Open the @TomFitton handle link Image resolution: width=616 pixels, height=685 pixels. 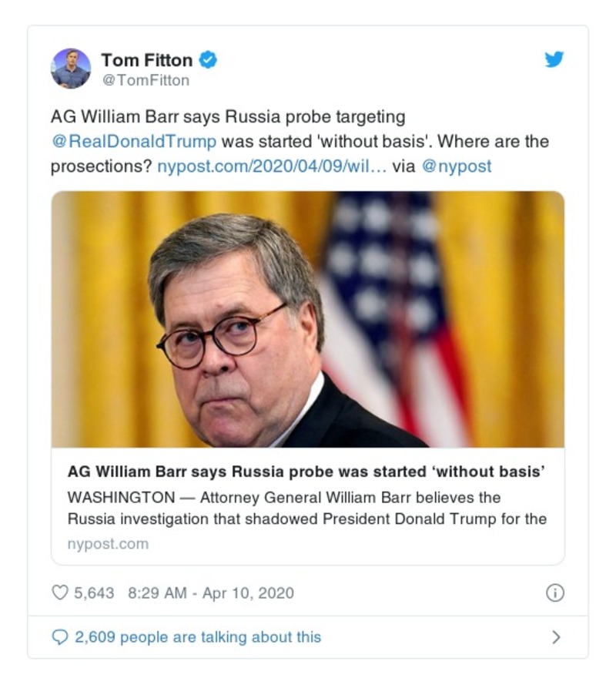[146, 80]
